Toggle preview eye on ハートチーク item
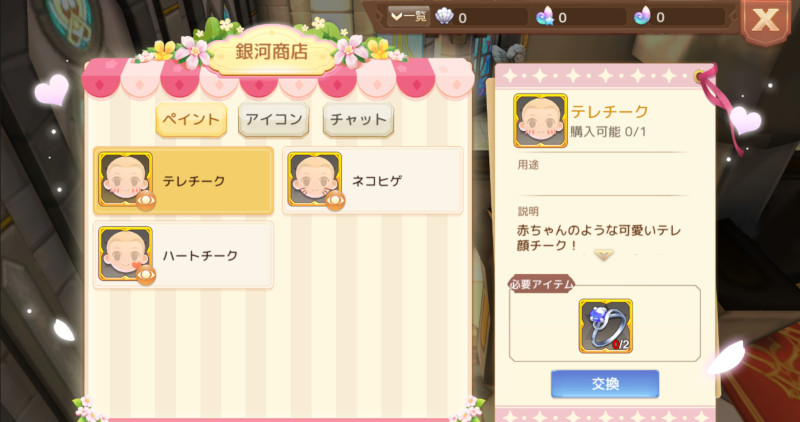Image resolution: width=800 pixels, height=422 pixels. [x=146, y=276]
